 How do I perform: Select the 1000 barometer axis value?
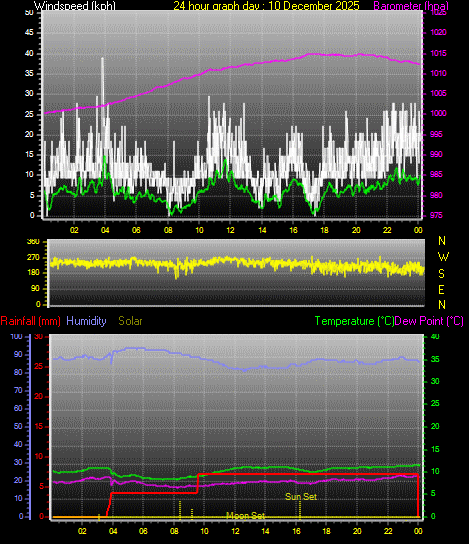438,114
